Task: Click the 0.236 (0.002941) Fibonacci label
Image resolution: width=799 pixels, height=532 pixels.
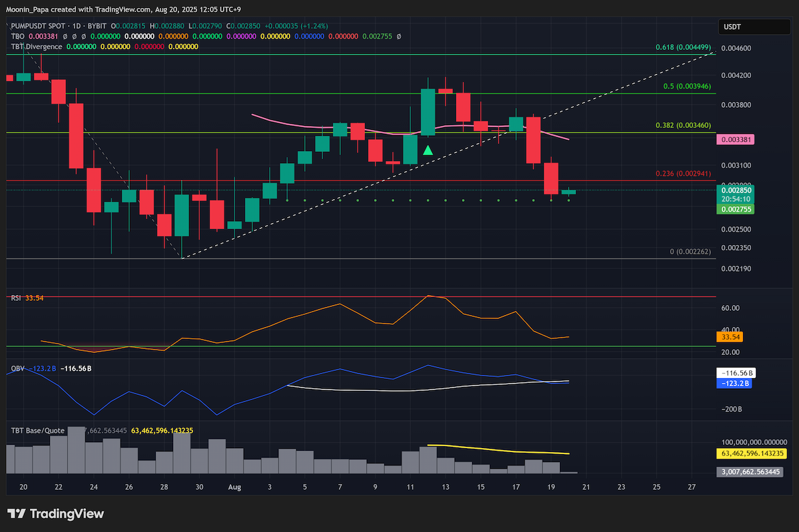Action: coord(684,174)
